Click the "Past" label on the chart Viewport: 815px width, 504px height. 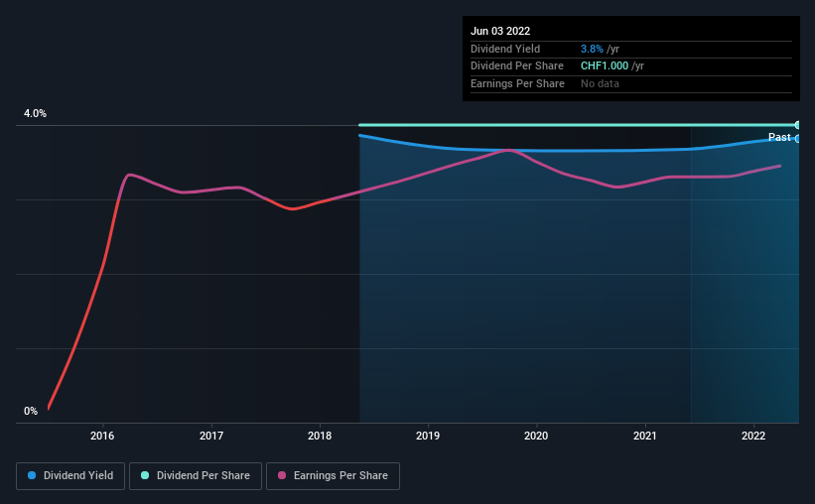coord(779,137)
